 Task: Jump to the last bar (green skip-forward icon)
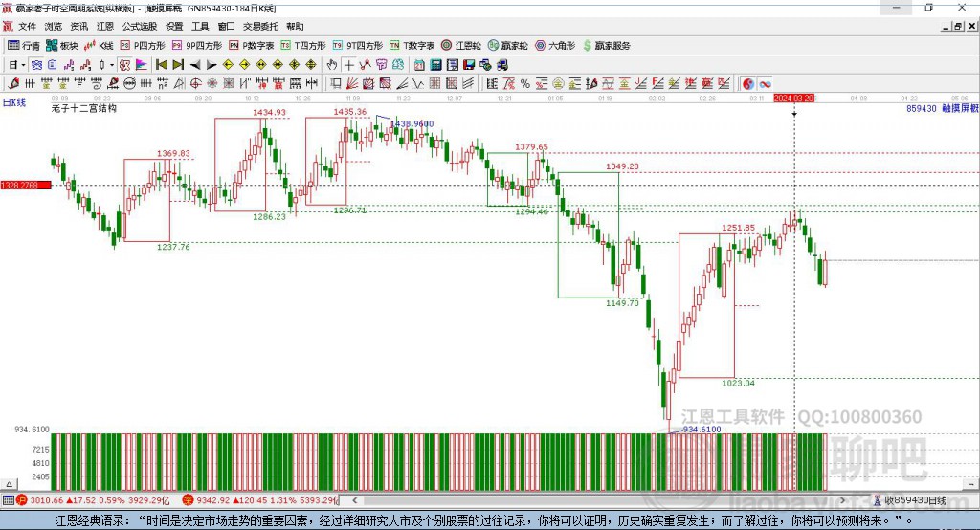[178, 64]
